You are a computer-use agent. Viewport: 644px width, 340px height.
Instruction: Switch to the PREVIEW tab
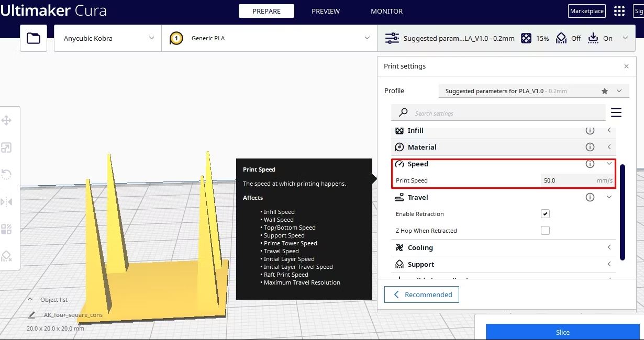(x=326, y=11)
